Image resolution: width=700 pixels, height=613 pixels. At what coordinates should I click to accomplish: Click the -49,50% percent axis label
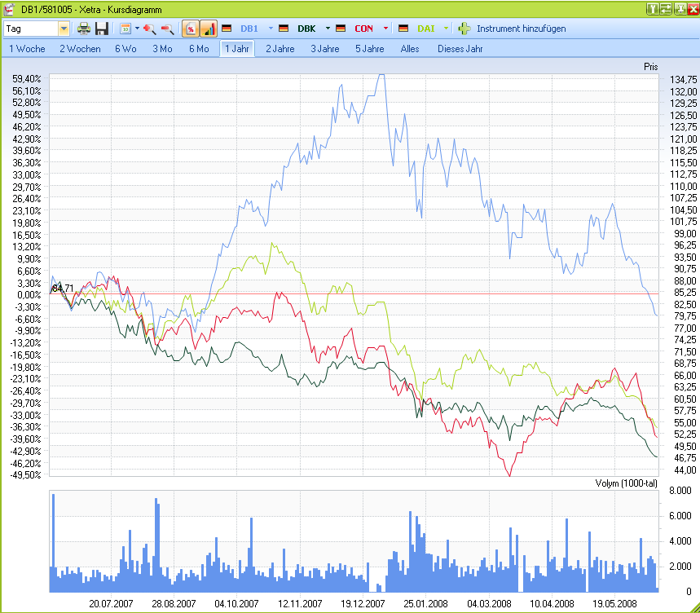pyautogui.click(x=25, y=474)
